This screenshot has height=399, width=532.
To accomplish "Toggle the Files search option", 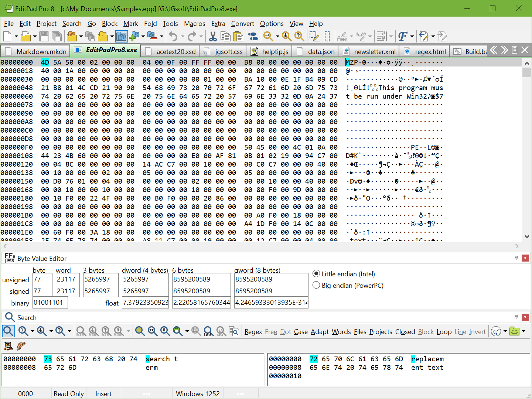I will pos(360,332).
